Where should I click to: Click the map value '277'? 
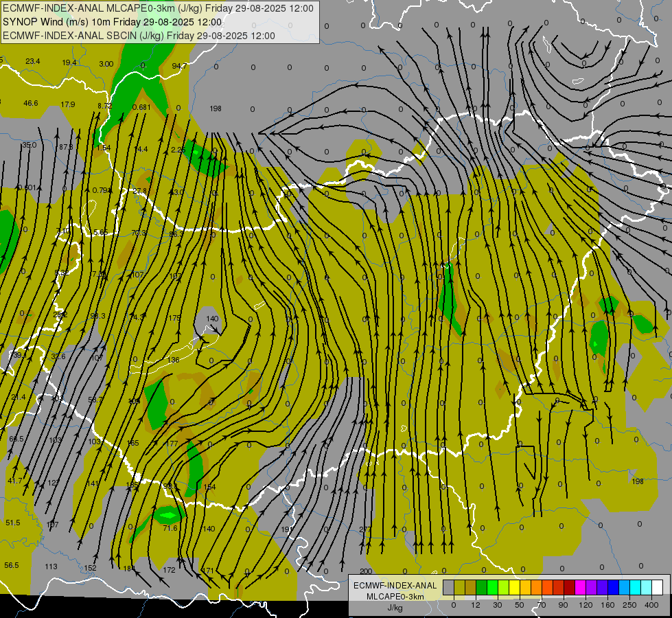tap(365, 529)
